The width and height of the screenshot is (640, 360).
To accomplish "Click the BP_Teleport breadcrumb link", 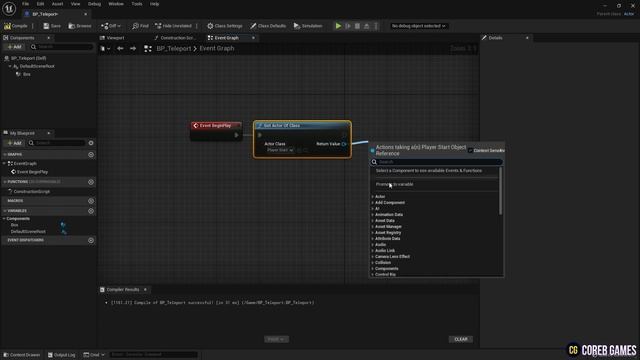I will [x=173, y=49].
